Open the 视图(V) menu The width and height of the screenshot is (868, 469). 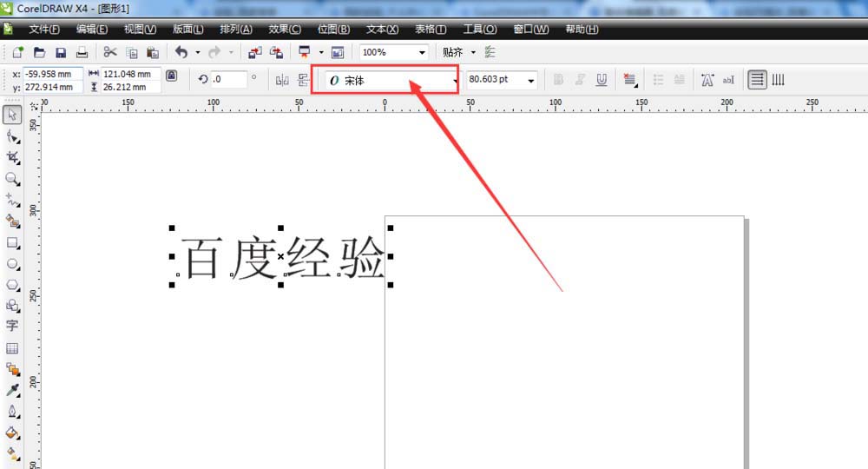coord(140,30)
